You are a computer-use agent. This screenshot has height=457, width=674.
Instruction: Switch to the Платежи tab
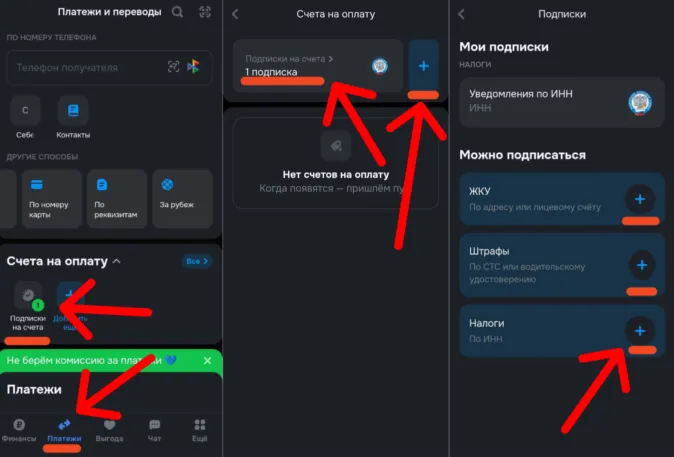[64, 431]
